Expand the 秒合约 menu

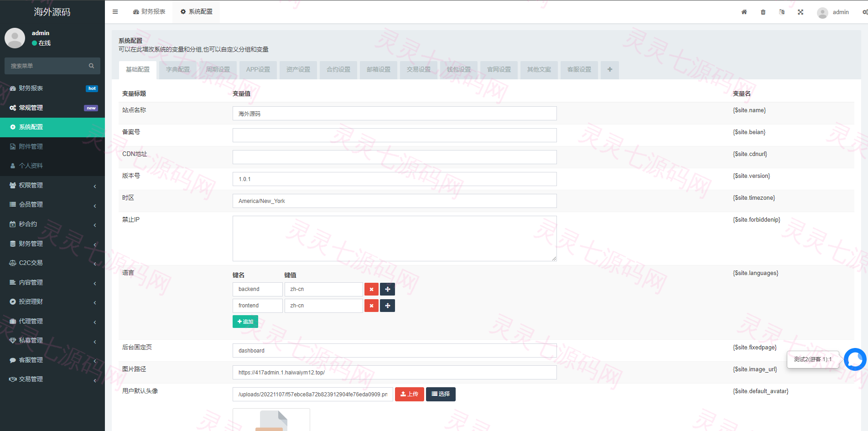click(x=52, y=224)
